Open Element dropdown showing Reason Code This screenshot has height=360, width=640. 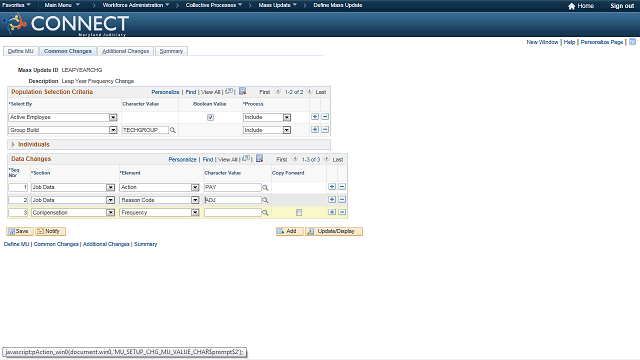point(159,200)
